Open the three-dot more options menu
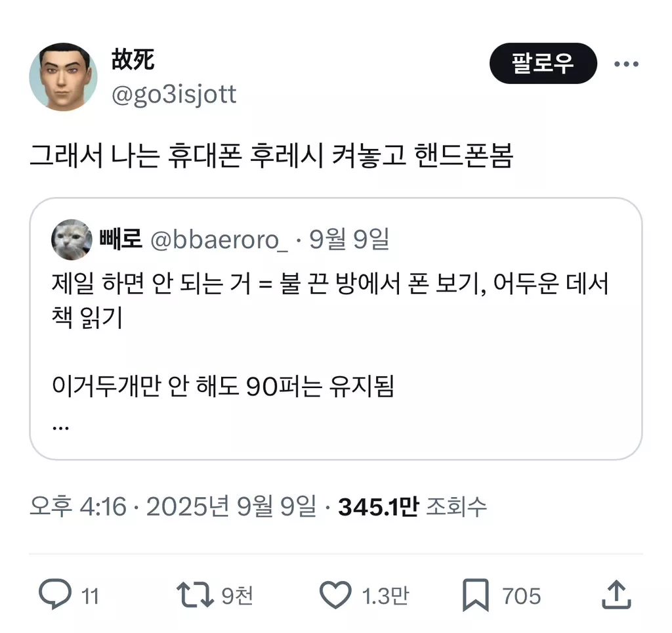Screen dimensions: 672x633 625,64
